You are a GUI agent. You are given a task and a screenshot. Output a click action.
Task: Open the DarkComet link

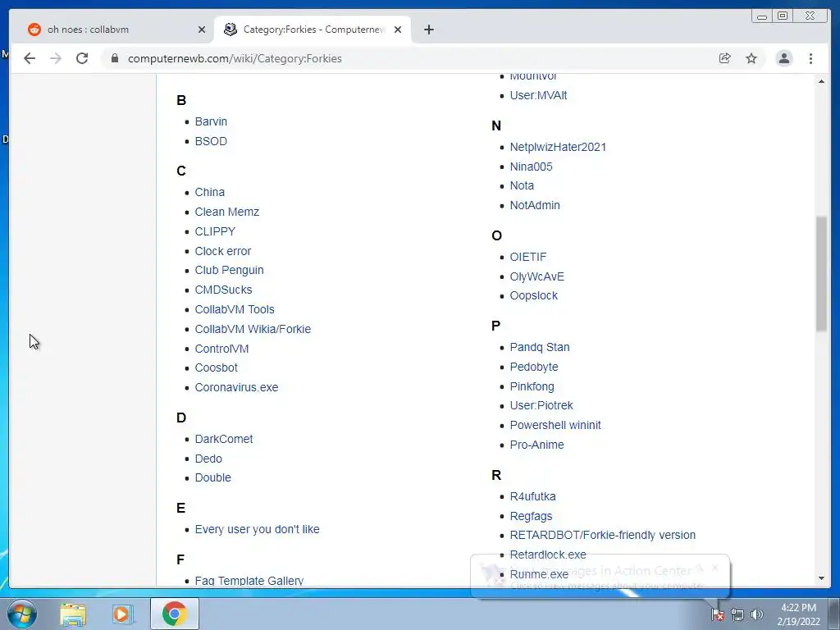click(224, 440)
